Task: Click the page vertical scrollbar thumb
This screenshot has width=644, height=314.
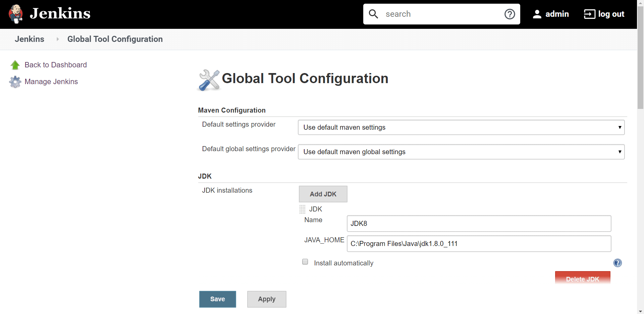Action: 640,57
